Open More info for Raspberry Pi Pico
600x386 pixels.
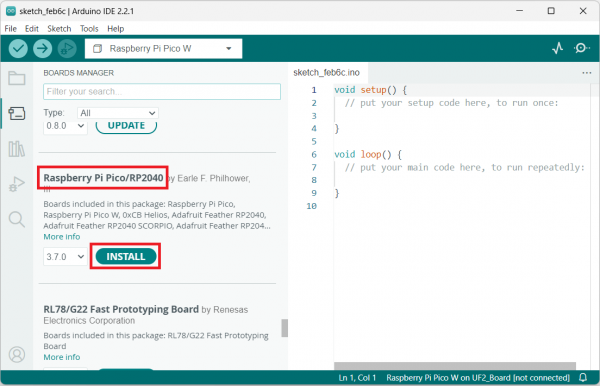[x=62, y=237]
